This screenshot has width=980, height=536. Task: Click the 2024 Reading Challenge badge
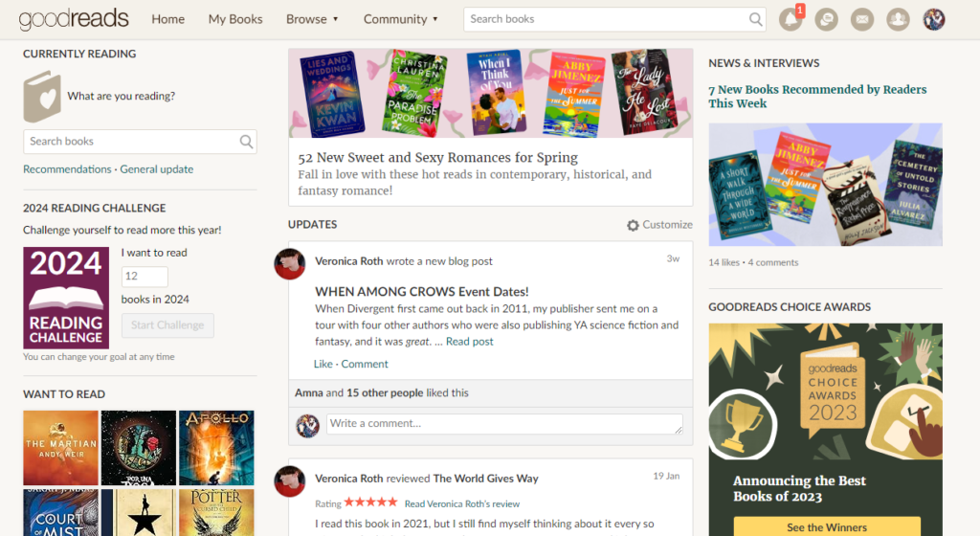point(66,298)
